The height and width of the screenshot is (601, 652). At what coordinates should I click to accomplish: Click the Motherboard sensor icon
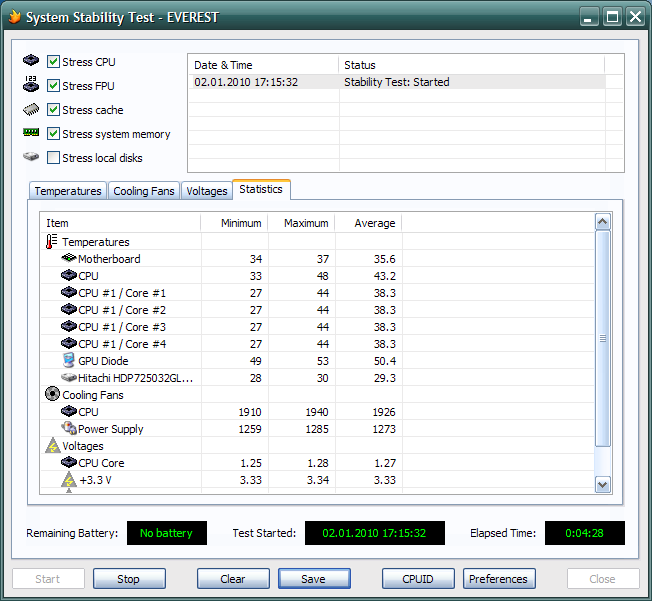(69, 259)
